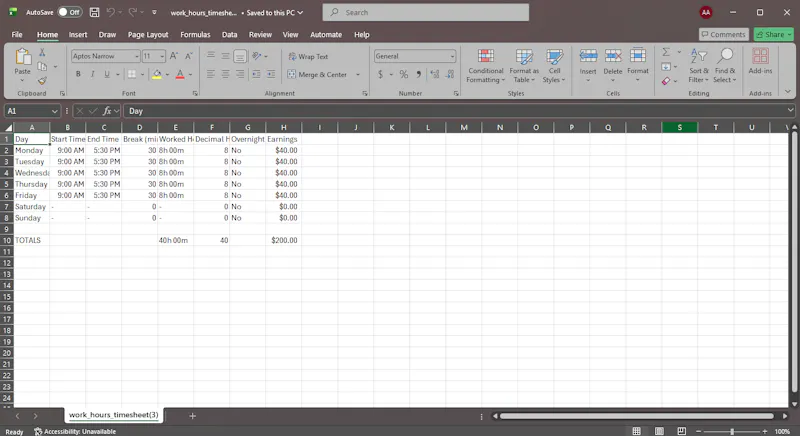Switch to the Review tab
The height and width of the screenshot is (436, 800).
[260, 35]
